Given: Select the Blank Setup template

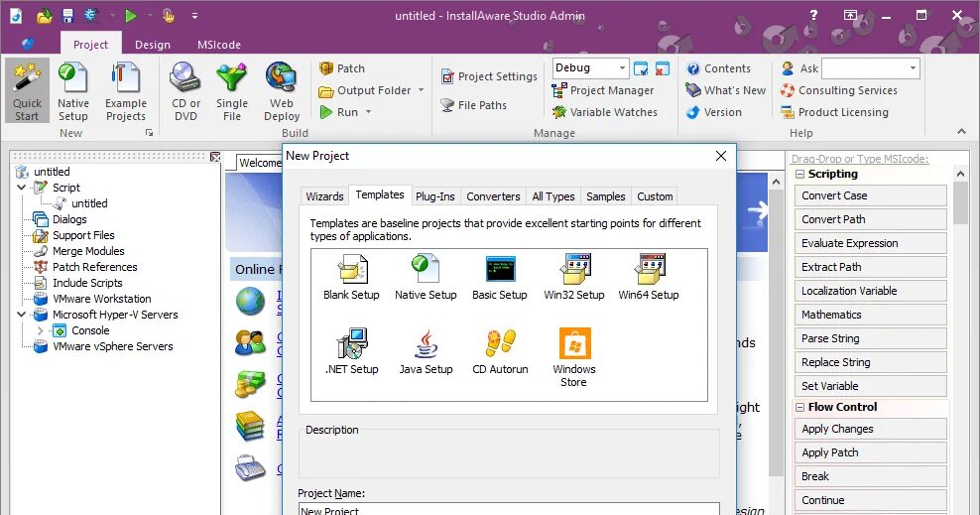Looking at the screenshot, I should (351, 278).
